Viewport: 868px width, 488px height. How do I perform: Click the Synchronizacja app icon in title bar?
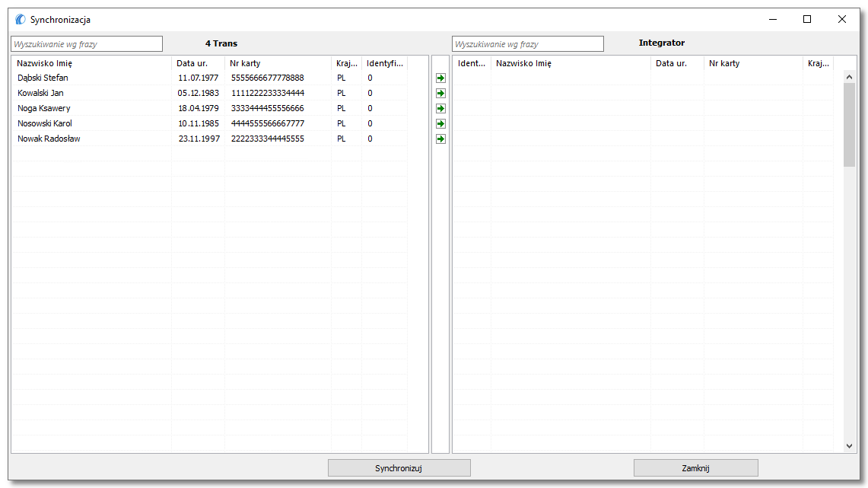pos(21,19)
